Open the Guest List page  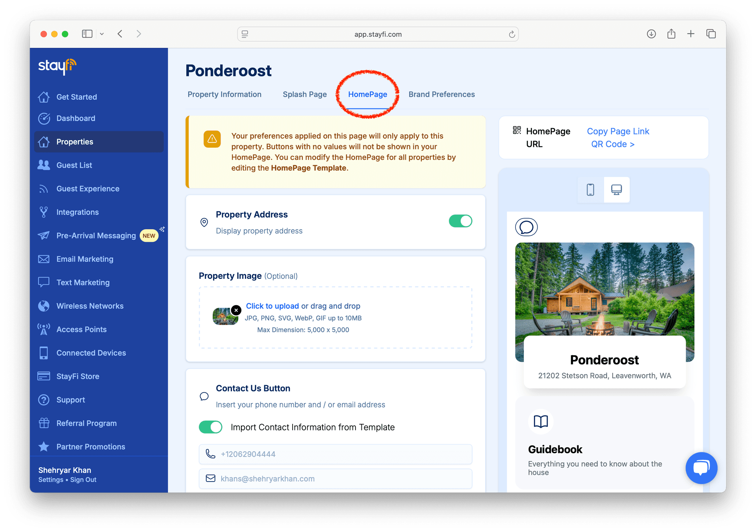click(74, 165)
